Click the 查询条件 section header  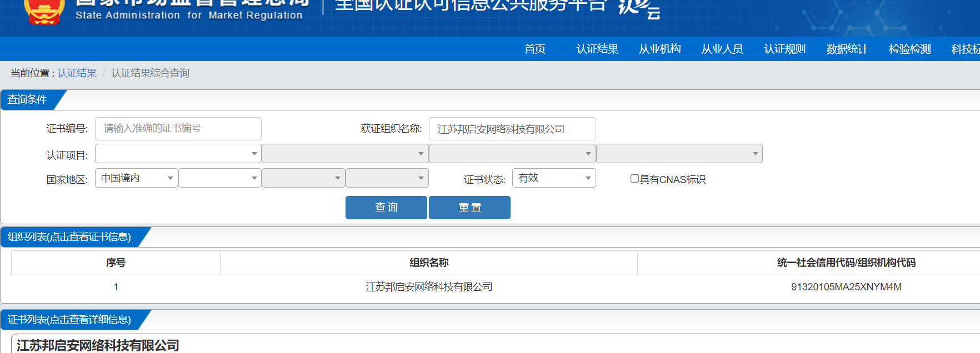pos(28,100)
